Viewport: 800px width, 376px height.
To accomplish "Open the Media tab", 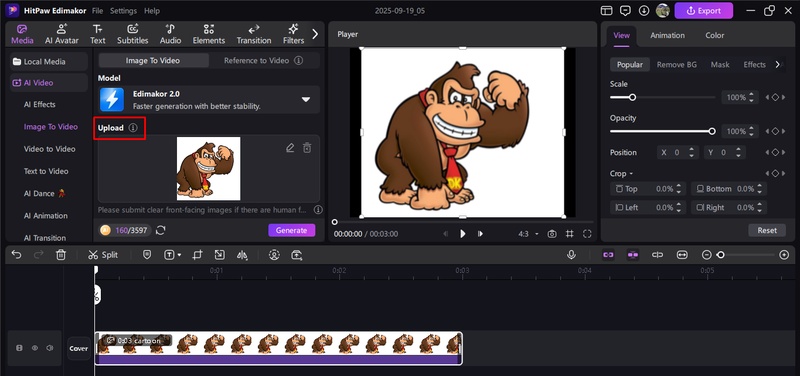I will [x=22, y=34].
